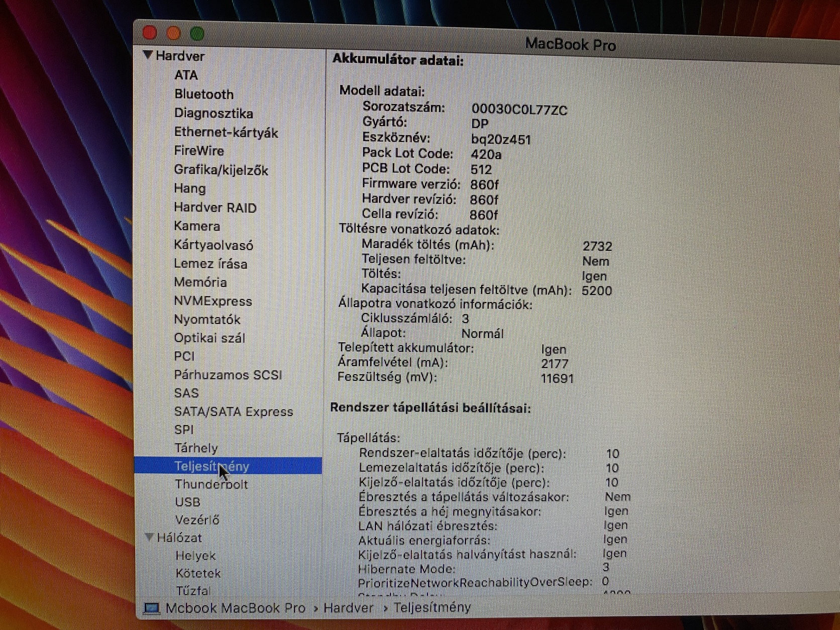Minimize the window with yellow button
The image size is (840, 630).
pos(173,33)
